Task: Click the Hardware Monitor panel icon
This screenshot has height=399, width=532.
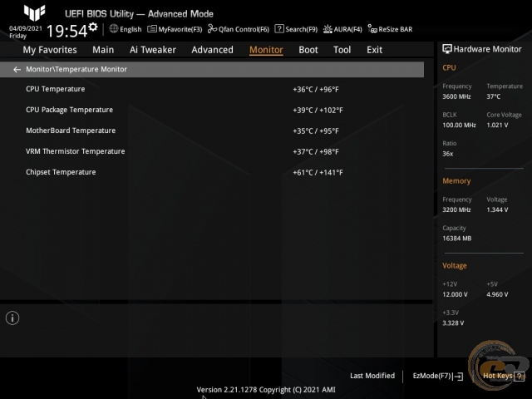Action: pos(447,49)
